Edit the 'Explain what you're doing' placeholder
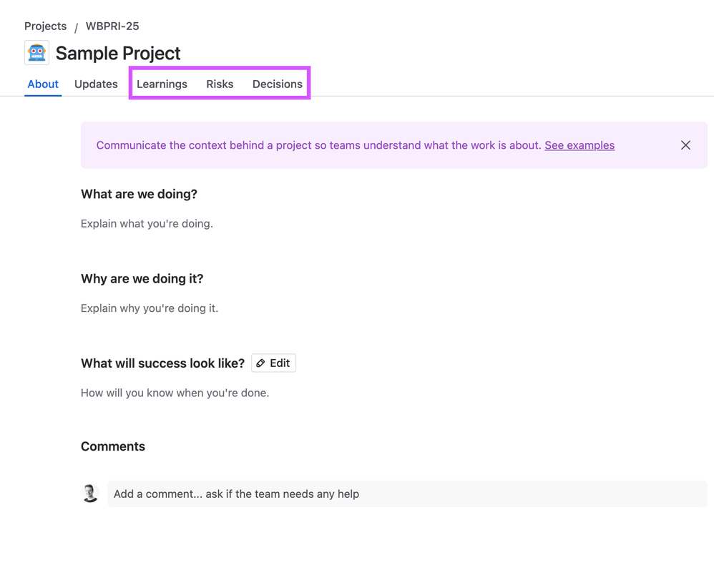 tap(147, 224)
